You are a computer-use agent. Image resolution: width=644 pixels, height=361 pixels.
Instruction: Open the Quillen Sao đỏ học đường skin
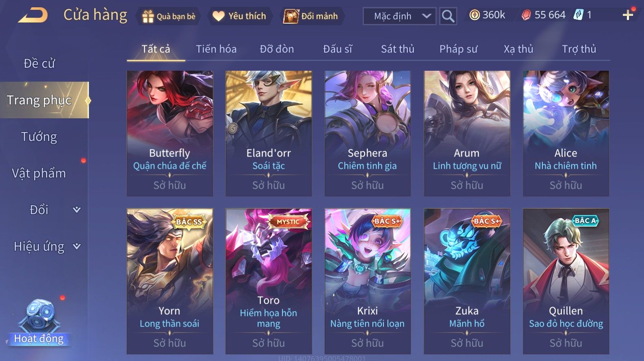coord(566,281)
